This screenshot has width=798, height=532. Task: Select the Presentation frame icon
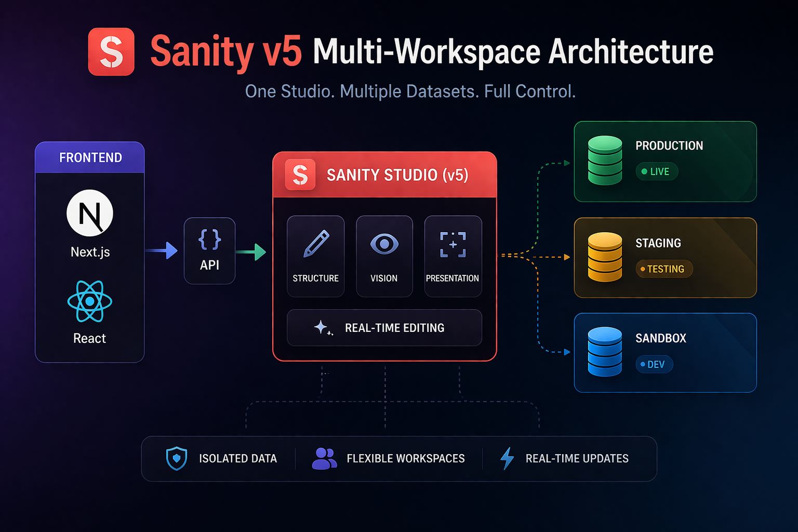[x=453, y=245]
